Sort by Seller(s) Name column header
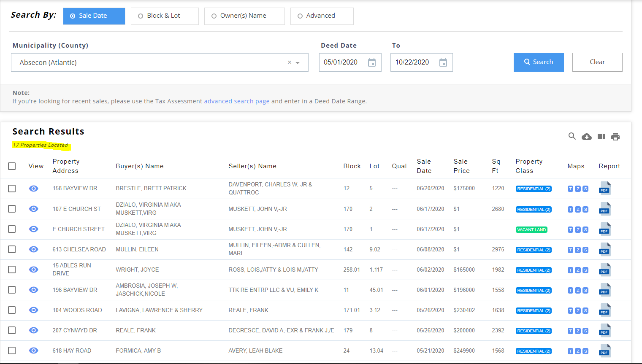The height and width of the screenshot is (364, 642). click(252, 166)
